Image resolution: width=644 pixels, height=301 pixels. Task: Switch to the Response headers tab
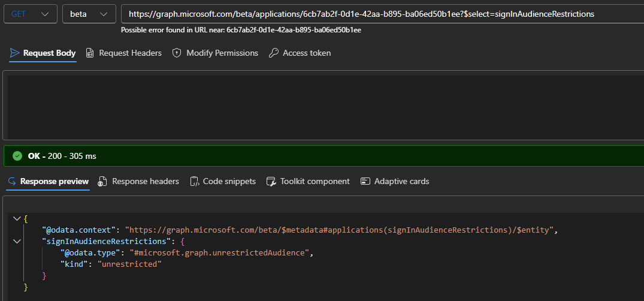pos(145,182)
